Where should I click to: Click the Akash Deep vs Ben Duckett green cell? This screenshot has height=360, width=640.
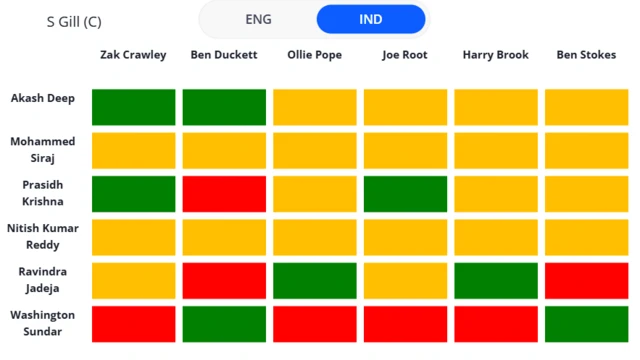pyautogui.click(x=224, y=107)
